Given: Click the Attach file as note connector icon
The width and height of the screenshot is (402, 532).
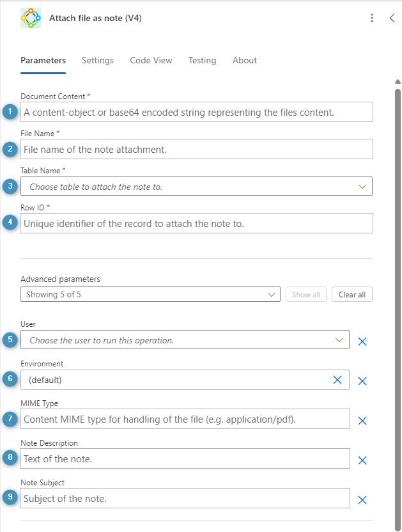Looking at the screenshot, I should pyautogui.click(x=31, y=18).
